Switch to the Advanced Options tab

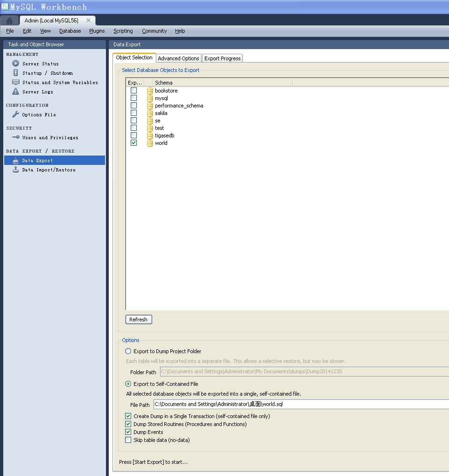point(178,58)
